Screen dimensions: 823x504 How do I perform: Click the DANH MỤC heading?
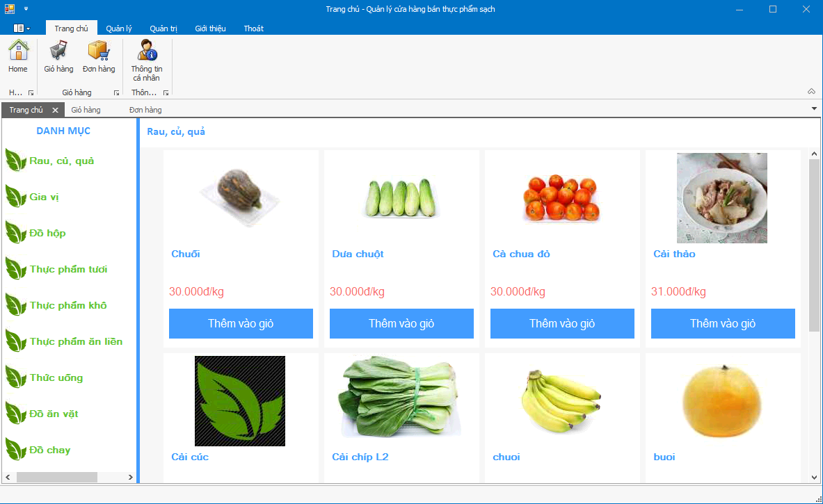pyautogui.click(x=63, y=131)
